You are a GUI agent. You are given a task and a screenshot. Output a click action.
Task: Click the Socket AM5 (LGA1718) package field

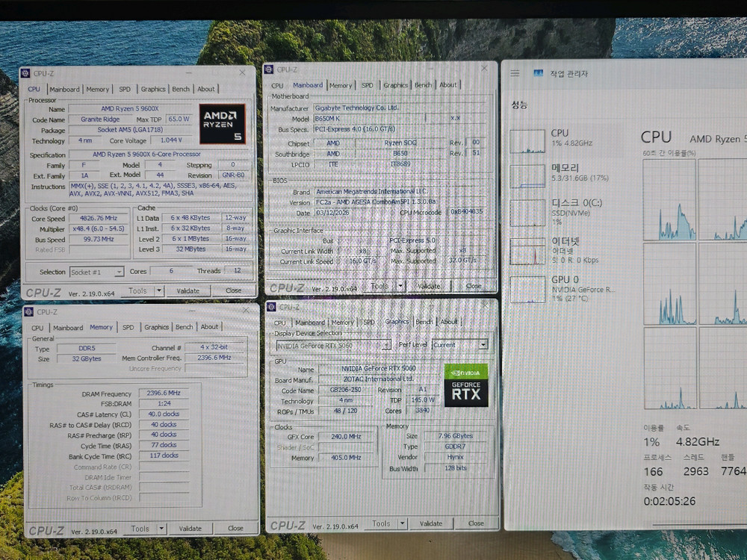130,129
